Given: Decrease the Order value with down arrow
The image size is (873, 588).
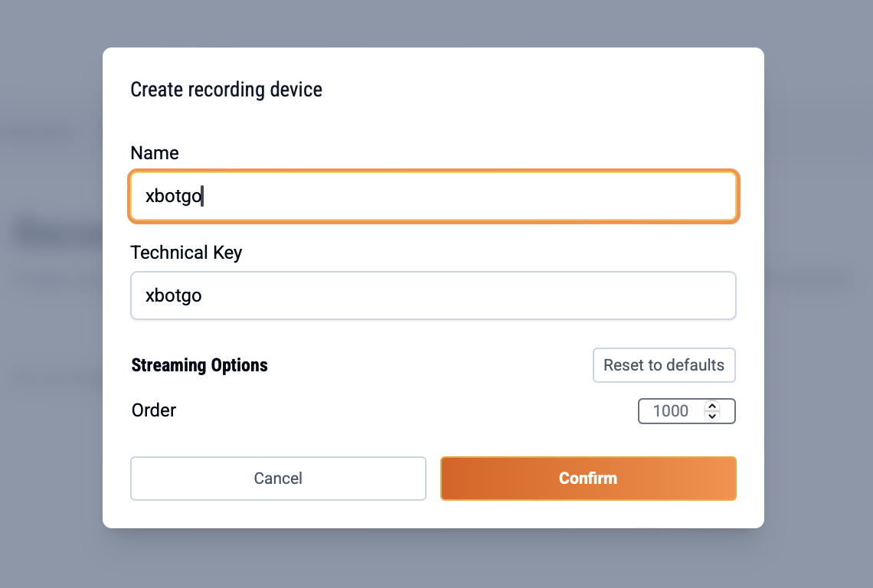Looking at the screenshot, I should [x=712, y=416].
